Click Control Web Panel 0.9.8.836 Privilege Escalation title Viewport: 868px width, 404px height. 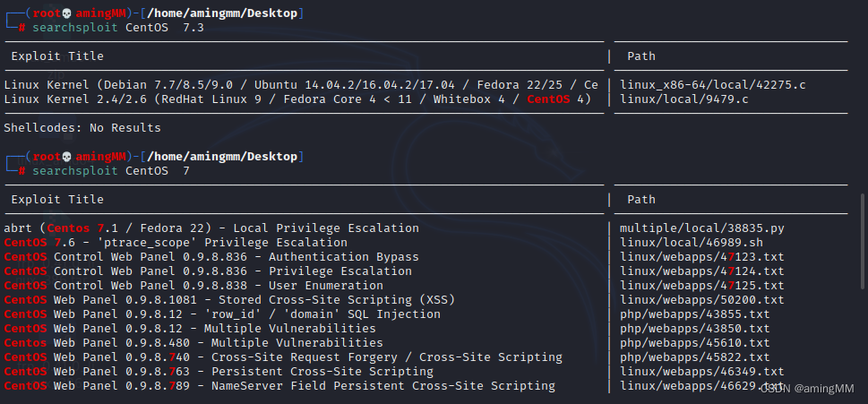[208, 271]
